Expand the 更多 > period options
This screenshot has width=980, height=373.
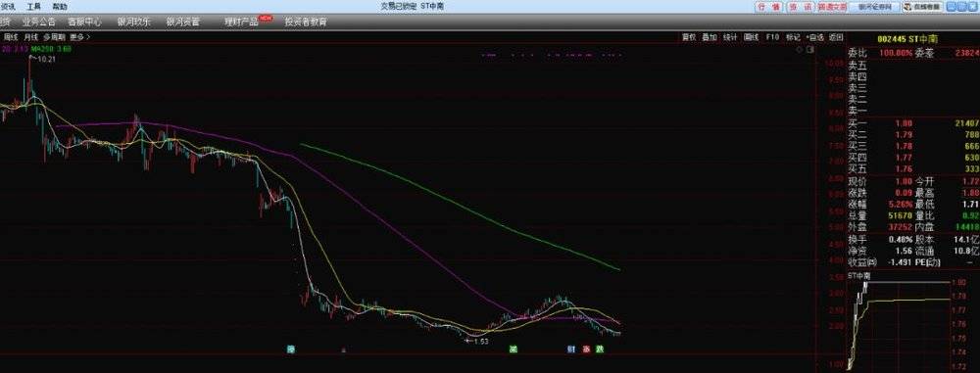[80, 37]
